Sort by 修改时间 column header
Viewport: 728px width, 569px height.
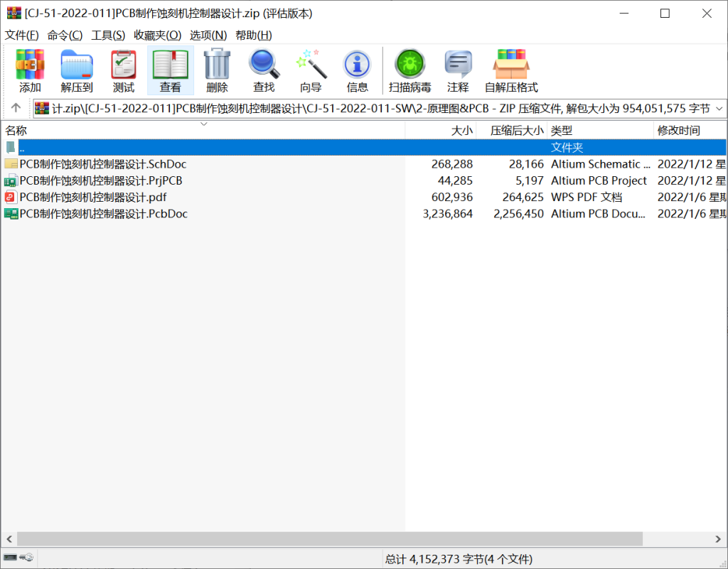tap(678, 131)
